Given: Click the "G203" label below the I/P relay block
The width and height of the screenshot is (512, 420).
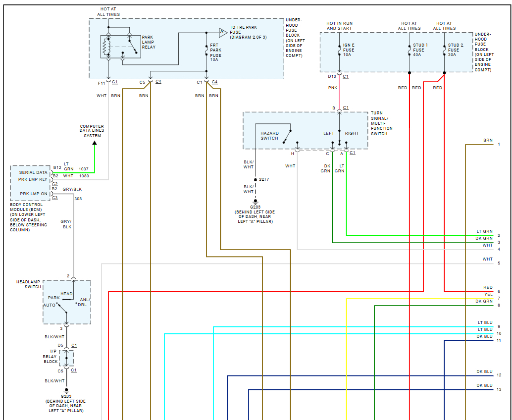Looking at the screenshot, I should coord(66,397).
